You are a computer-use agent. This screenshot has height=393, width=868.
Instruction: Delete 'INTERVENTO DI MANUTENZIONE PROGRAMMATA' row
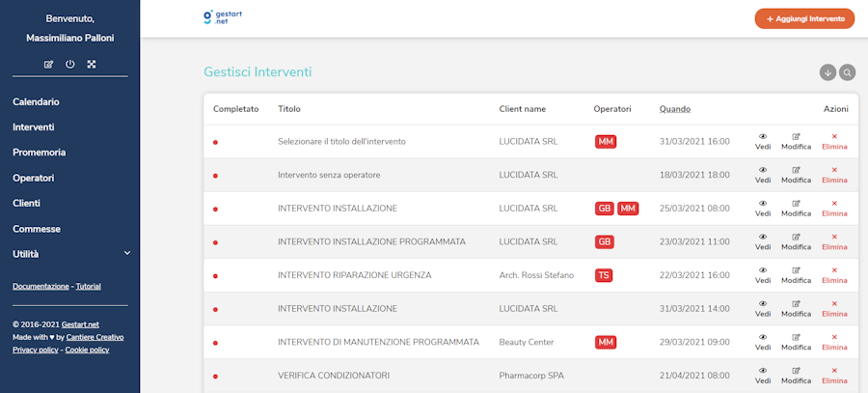834,342
